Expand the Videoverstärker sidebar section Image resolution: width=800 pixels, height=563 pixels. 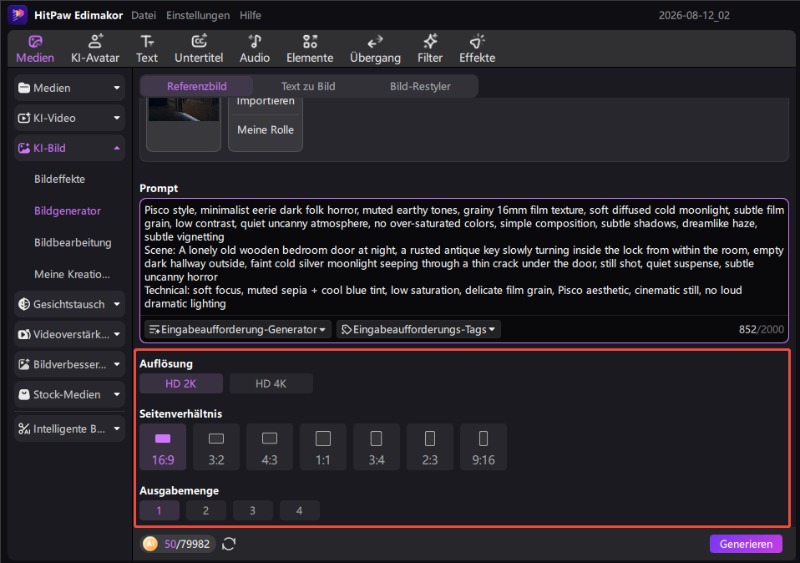tap(69, 334)
